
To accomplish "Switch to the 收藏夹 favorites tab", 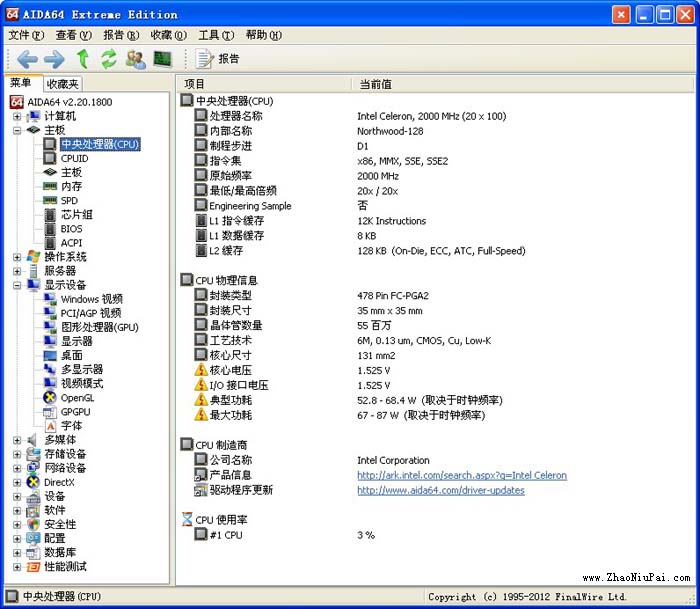I will point(62,84).
